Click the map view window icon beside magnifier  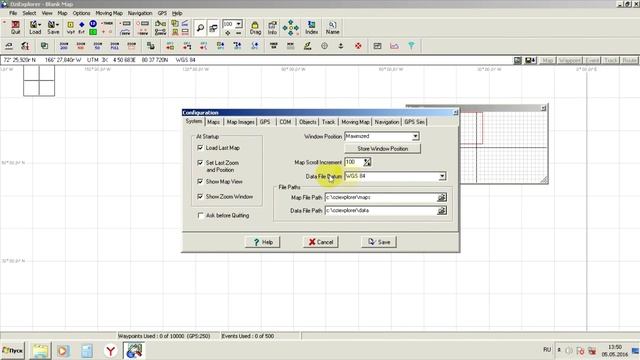click(x=213, y=28)
